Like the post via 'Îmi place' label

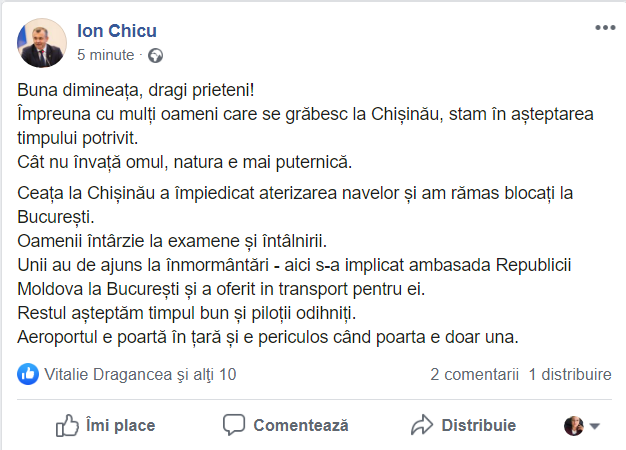pos(121,425)
